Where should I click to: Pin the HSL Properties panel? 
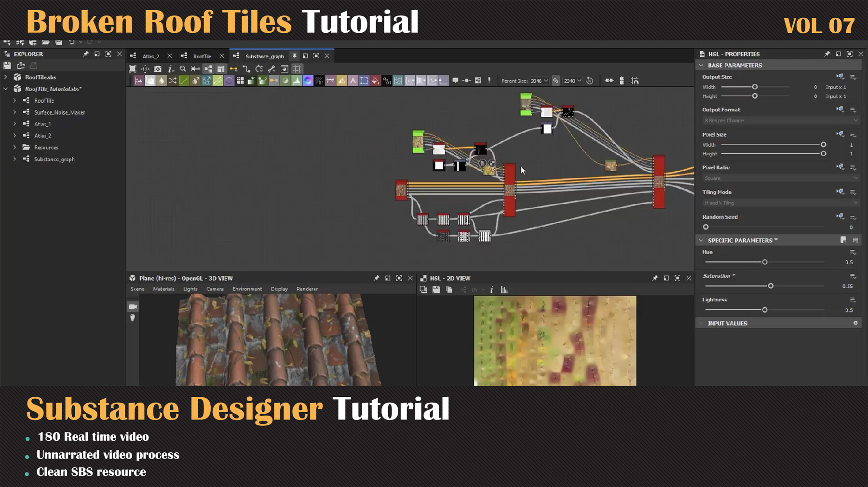[x=827, y=54]
